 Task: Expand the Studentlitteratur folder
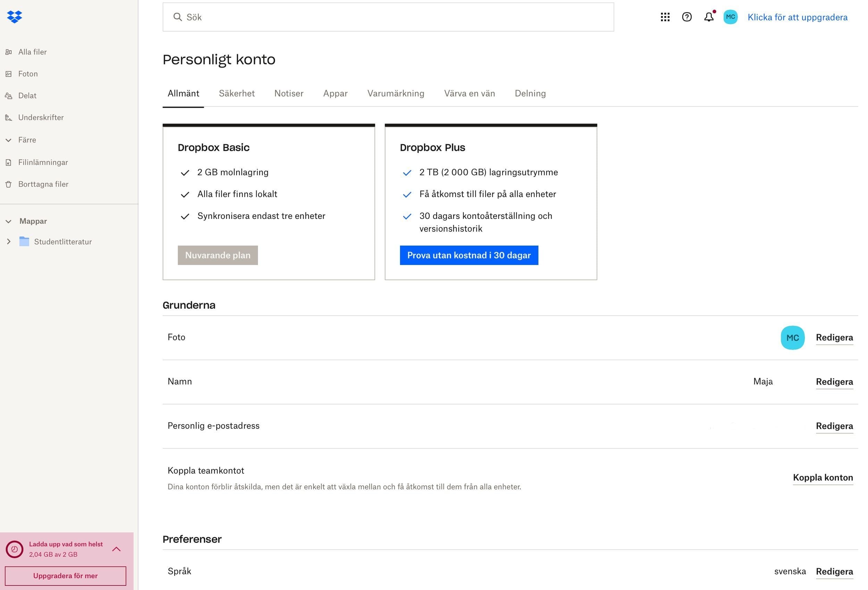click(9, 242)
